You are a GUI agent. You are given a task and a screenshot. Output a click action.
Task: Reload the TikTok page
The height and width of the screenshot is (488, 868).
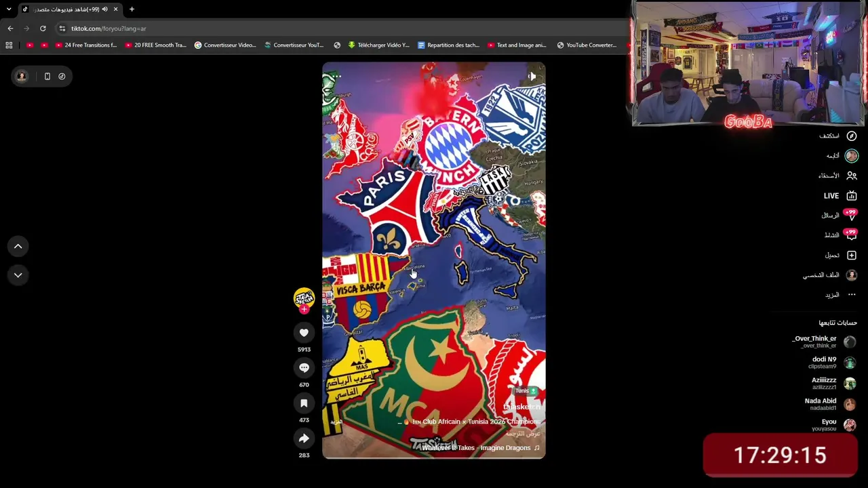click(x=43, y=28)
